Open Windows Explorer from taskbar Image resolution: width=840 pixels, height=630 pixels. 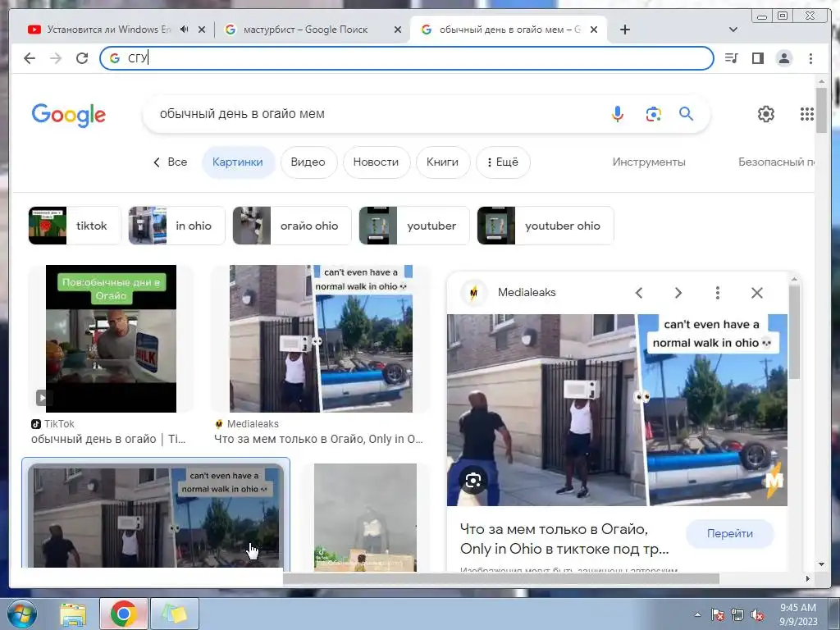click(x=73, y=614)
